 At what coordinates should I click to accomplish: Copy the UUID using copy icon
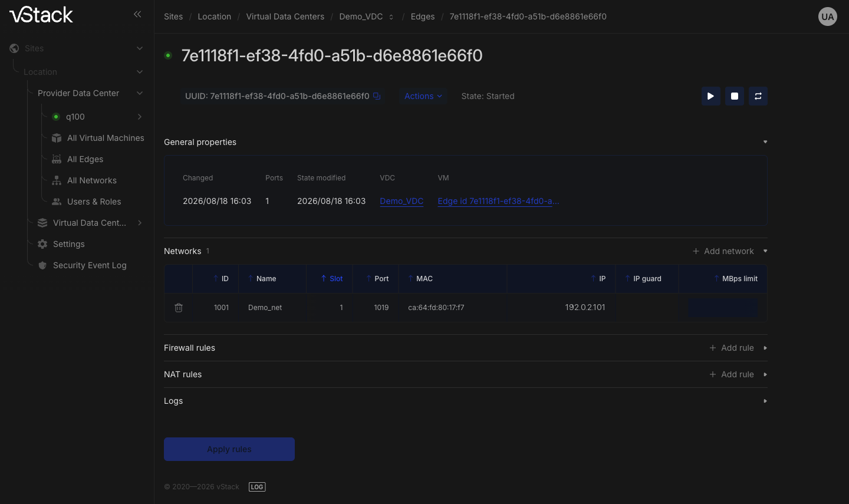tap(377, 96)
